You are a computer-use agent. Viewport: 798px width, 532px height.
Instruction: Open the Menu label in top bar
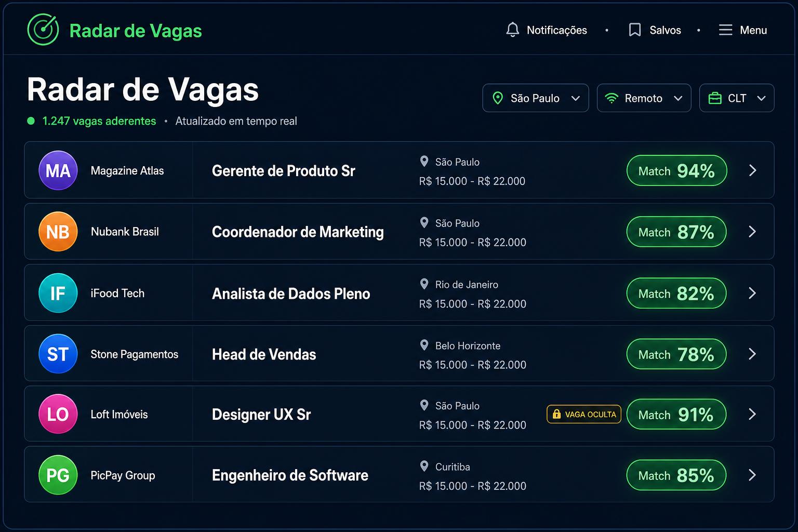tap(753, 30)
